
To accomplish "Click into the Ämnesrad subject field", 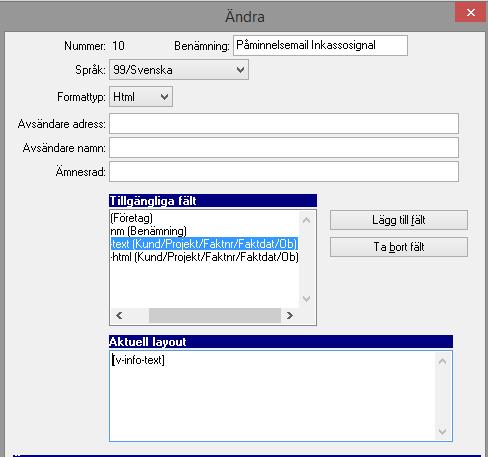I will 284,172.
